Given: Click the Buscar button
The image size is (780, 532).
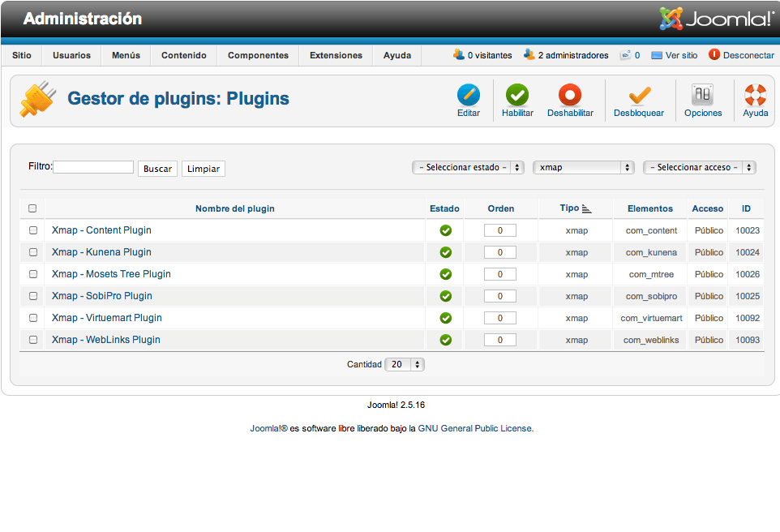Looking at the screenshot, I should tap(157, 169).
